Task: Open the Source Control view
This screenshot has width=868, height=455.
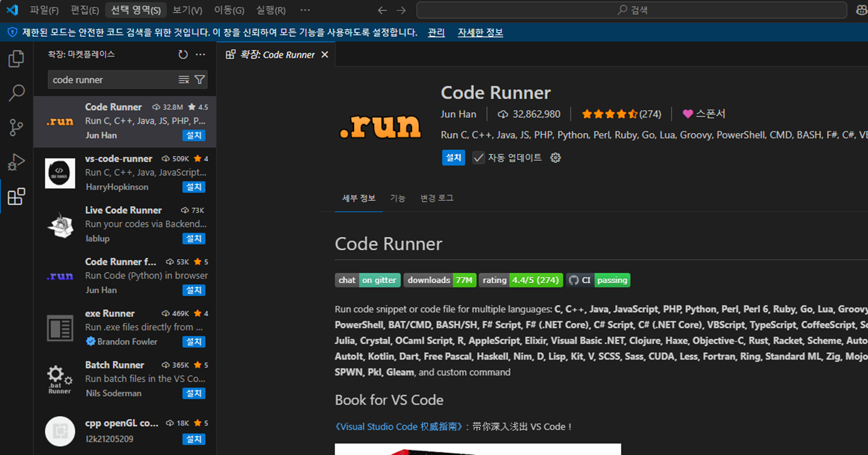Action: (16, 127)
